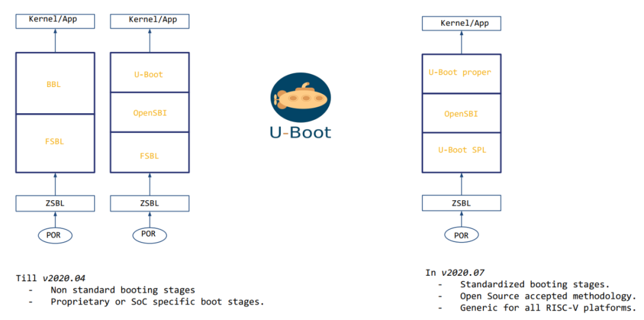Click the BBL block in the left stack
The height and width of the screenshot is (320, 644).
point(54,83)
